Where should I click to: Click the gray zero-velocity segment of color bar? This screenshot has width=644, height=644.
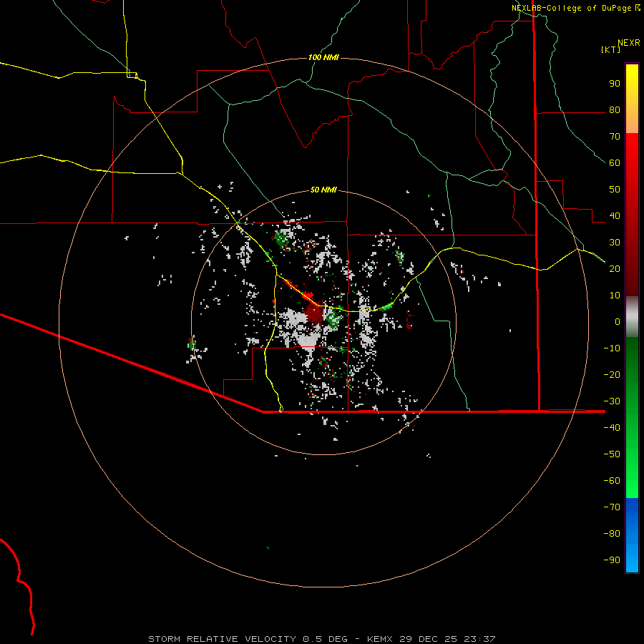(x=632, y=317)
